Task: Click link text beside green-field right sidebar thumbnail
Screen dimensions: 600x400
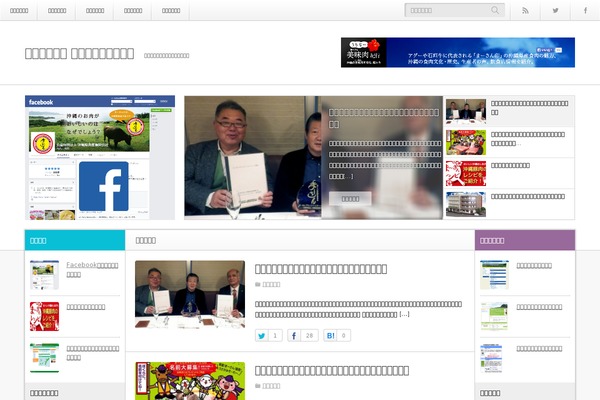Action: (539, 307)
